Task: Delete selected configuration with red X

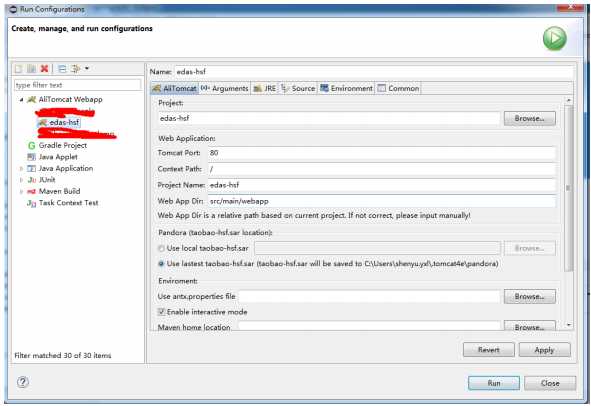Action: (x=44, y=69)
